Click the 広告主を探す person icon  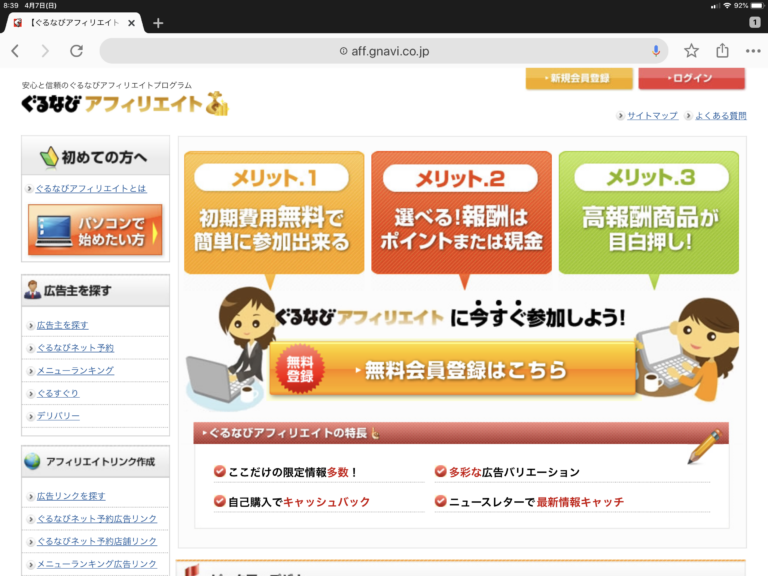[x=32, y=290]
